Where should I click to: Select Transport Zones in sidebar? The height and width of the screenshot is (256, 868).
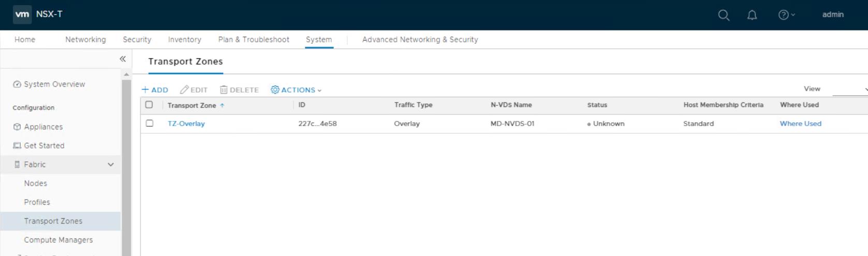click(x=61, y=221)
